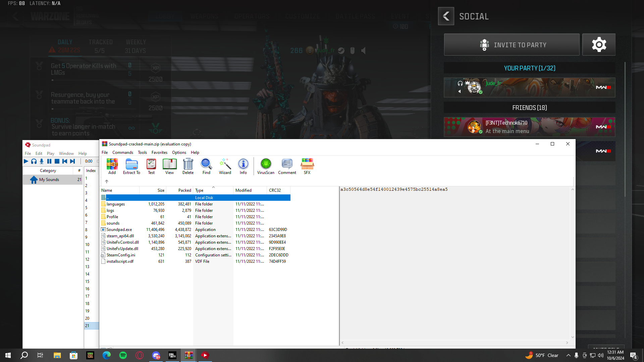644x362 pixels.
Task: Open the VirusScan tool
Action: point(266,166)
